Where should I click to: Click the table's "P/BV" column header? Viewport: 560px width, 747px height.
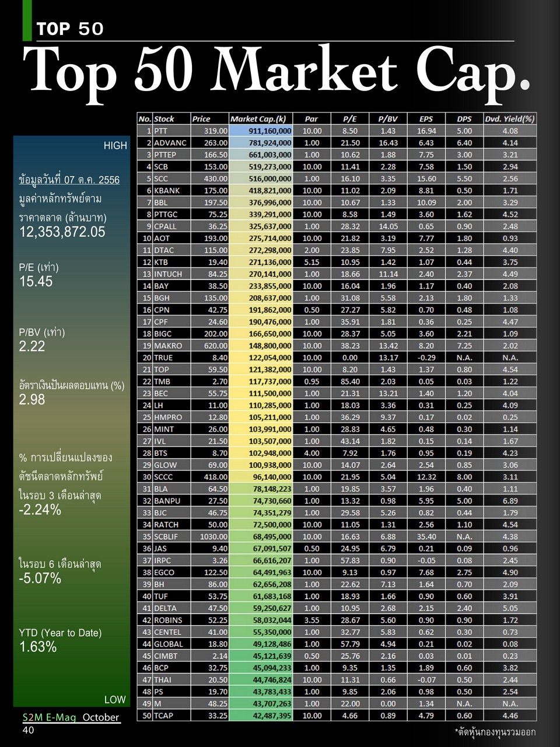(x=388, y=118)
